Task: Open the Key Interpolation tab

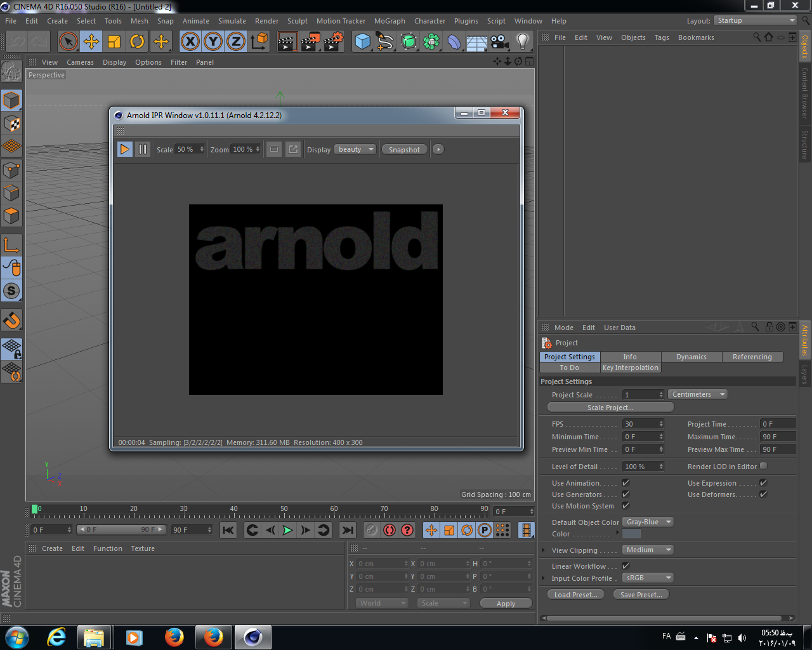Action: click(x=631, y=368)
